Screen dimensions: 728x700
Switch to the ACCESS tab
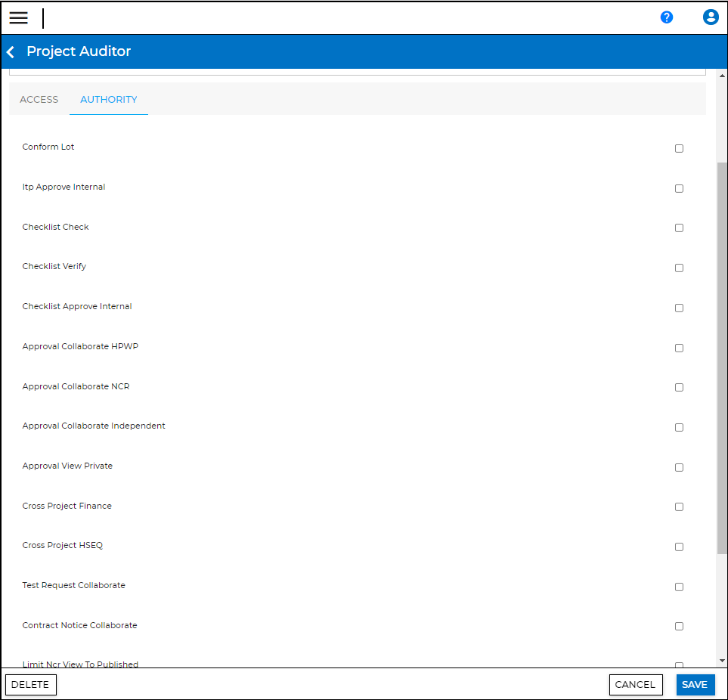(39, 100)
